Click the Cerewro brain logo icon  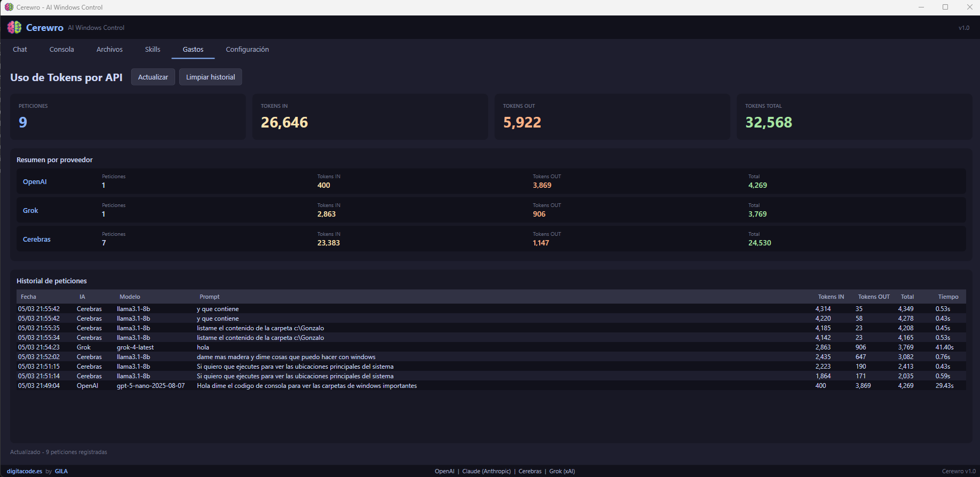[x=14, y=27]
